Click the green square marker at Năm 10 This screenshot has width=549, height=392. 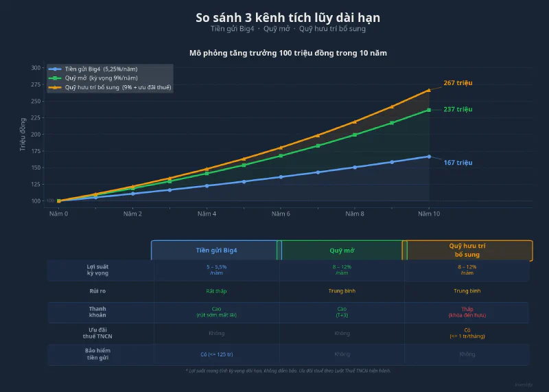[429, 110]
